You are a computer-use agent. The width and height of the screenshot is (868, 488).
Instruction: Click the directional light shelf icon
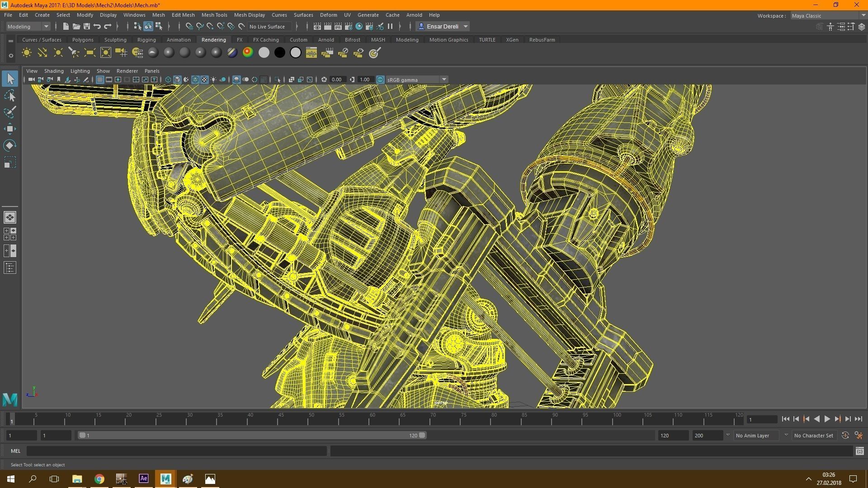click(42, 53)
